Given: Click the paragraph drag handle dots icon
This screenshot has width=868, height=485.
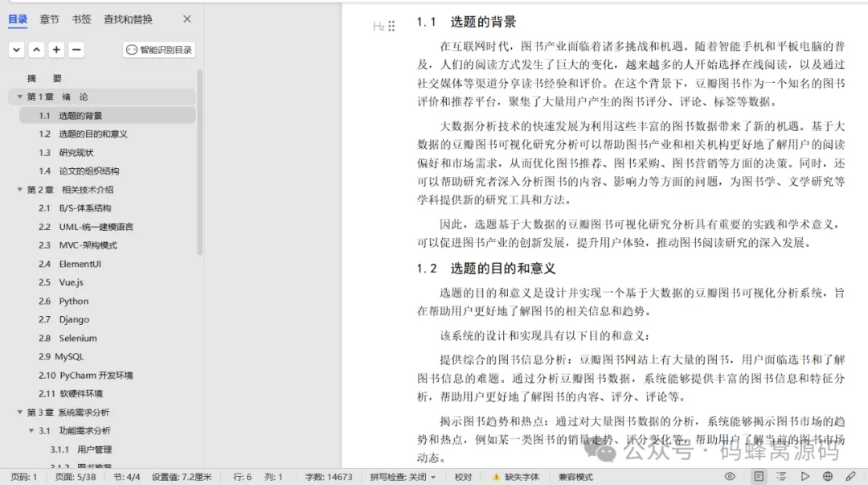Looking at the screenshot, I should click(391, 26).
